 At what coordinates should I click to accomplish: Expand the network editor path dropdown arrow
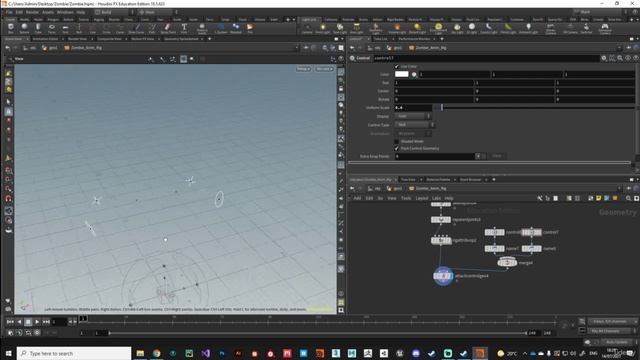[620, 188]
